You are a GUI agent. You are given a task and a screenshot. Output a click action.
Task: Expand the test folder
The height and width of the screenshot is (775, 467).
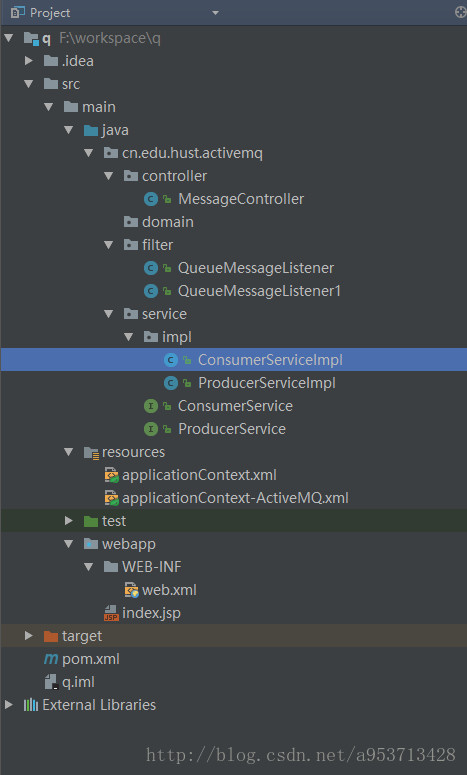pyautogui.click(x=69, y=521)
